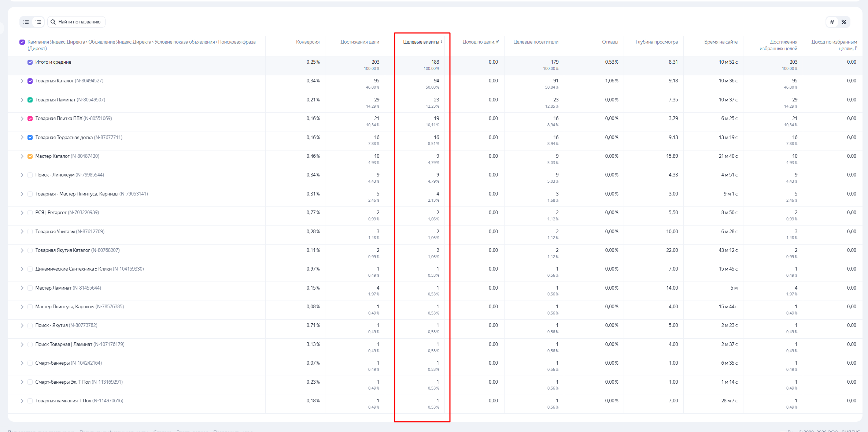This screenshot has height=432, width=868.
Task: Expand the Смарт-баннеры row chevron
Action: click(22, 363)
